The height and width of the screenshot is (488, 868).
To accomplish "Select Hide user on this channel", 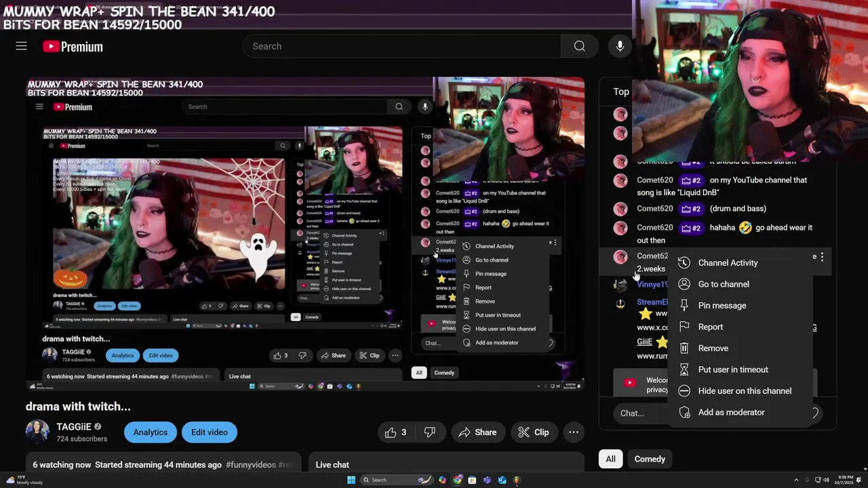I will [740, 391].
